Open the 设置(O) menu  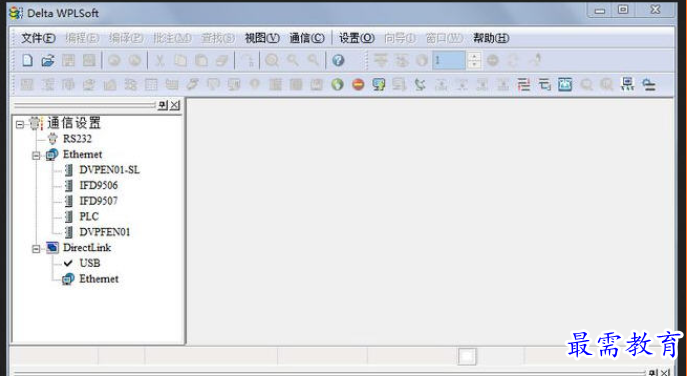click(356, 38)
